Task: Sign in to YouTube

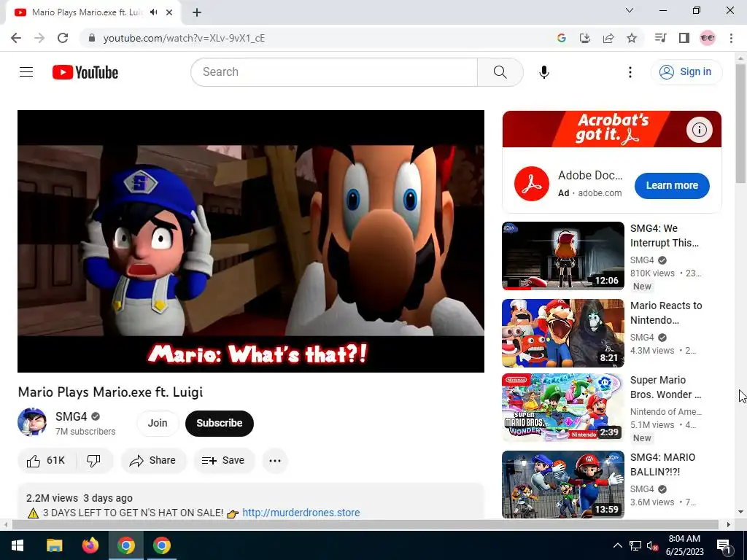Action: pos(686,72)
